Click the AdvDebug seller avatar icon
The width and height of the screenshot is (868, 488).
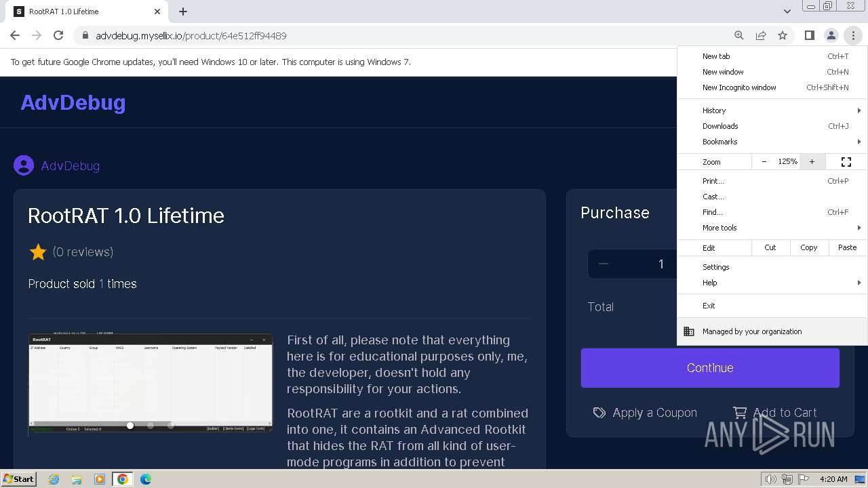24,165
